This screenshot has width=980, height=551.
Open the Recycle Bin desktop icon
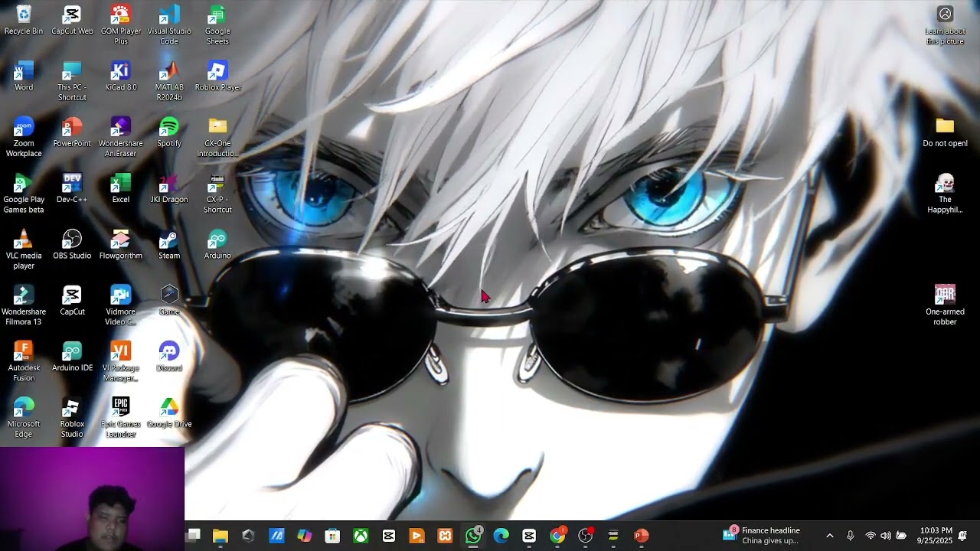(x=24, y=21)
